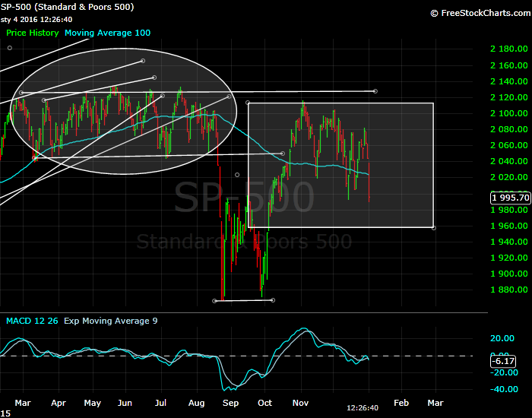Select the Exp Moving Average 9 label
Screen dimensions: 532x418
pyautogui.click(x=111, y=321)
